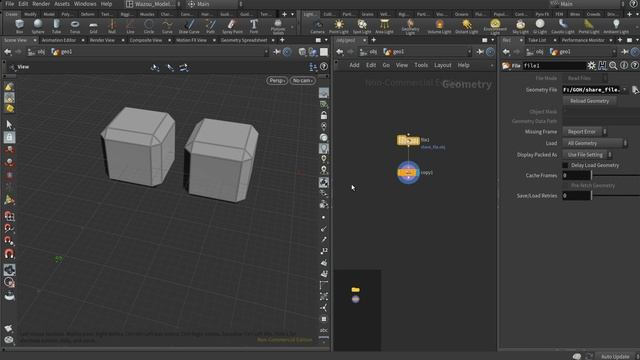This screenshot has height=360, width=640.
Task: Open Missing Frame Report Error dropdown
Action: click(x=584, y=132)
